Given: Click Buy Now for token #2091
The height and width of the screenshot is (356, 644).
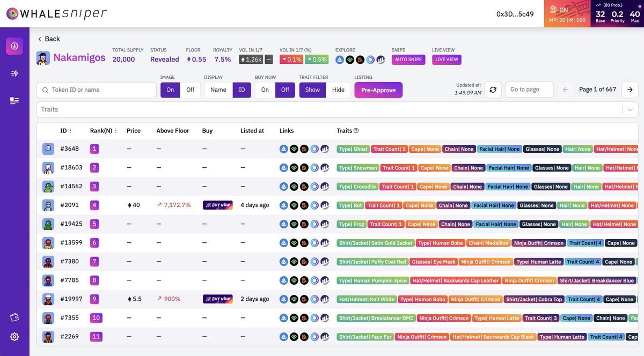Looking at the screenshot, I should (217, 205).
